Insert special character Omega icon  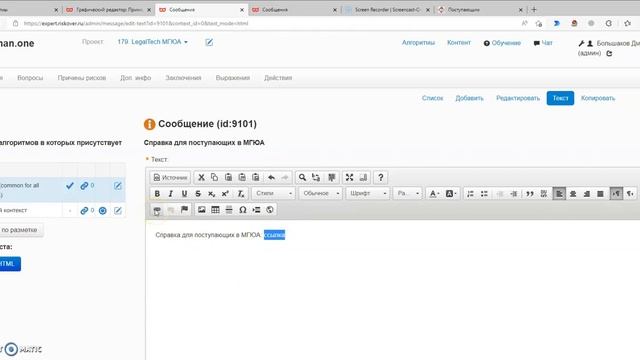point(242,210)
